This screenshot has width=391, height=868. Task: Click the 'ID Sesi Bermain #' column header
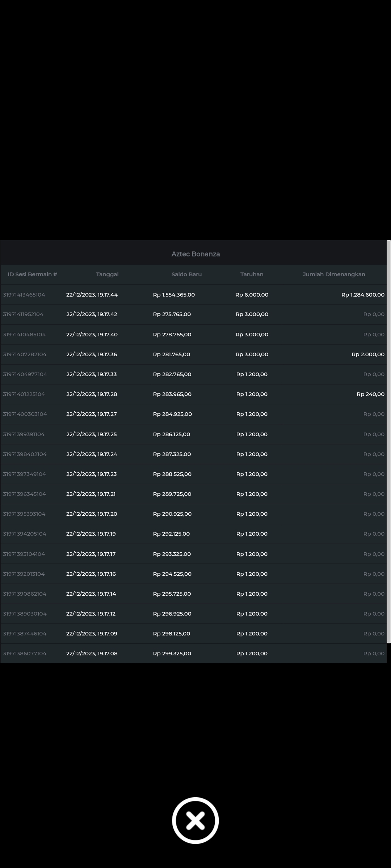pyautogui.click(x=33, y=275)
